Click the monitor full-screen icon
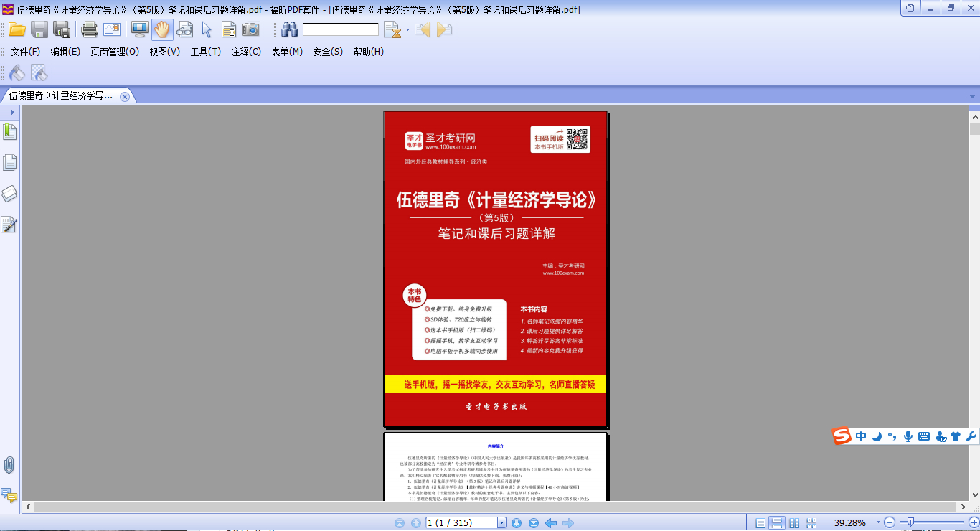 [x=139, y=30]
